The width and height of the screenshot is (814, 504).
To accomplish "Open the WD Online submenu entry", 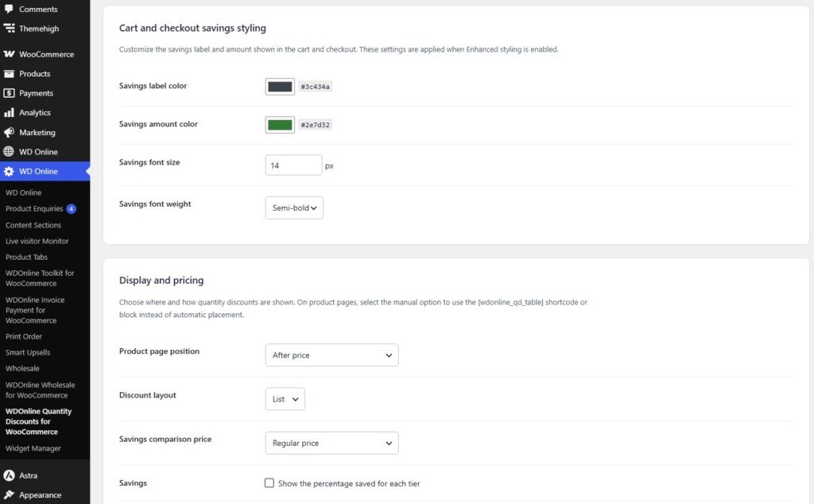I will tap(23, 192).
